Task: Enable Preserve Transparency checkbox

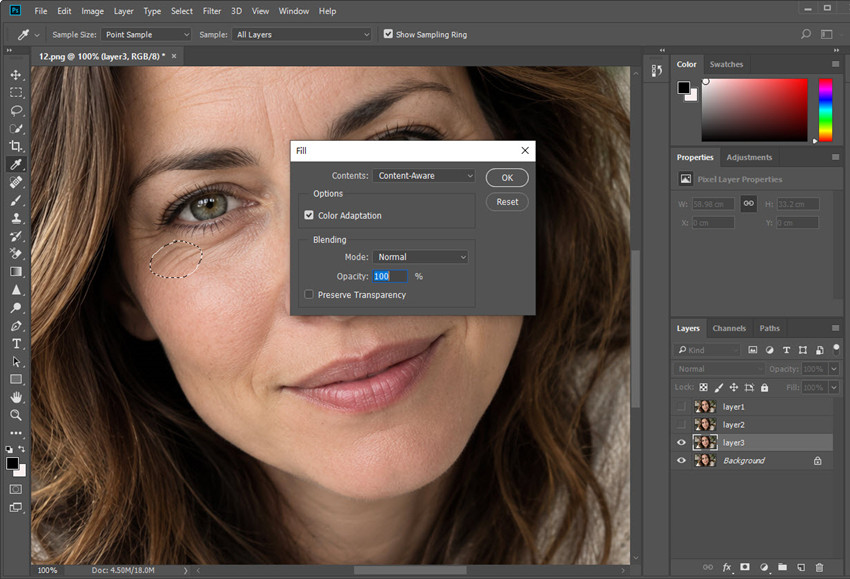Action: 309,294
